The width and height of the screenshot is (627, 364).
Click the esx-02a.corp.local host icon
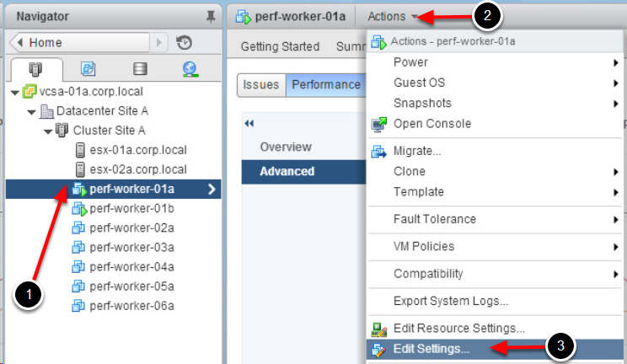80,169
